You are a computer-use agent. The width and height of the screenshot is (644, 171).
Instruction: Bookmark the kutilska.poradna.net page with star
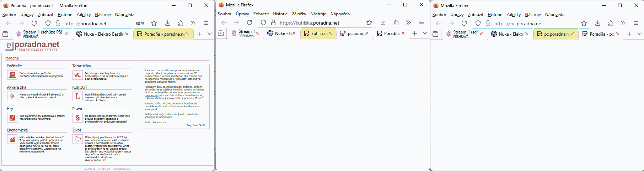coord(369,22)
